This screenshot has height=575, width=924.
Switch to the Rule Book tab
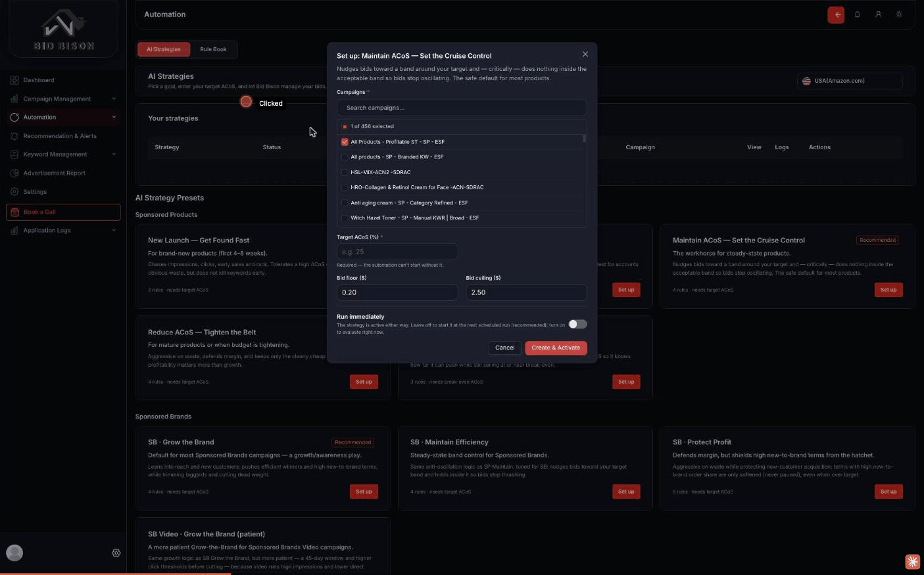click(x=213, y=49)
